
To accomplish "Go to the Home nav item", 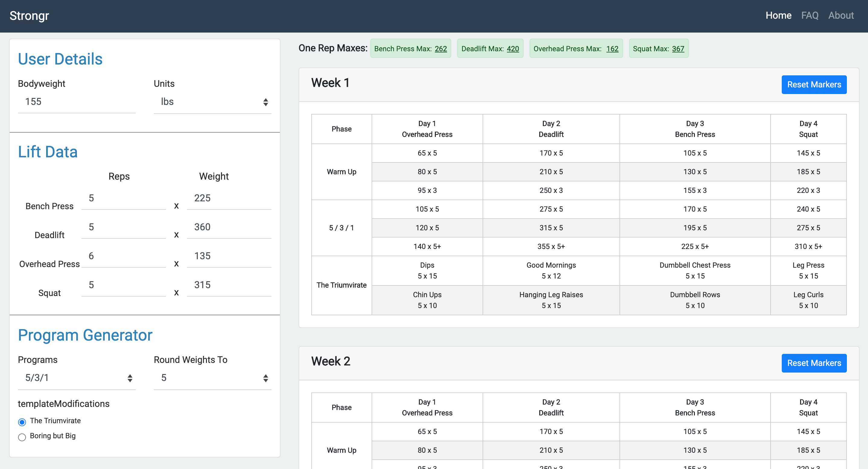I will [x=778, y=15].
